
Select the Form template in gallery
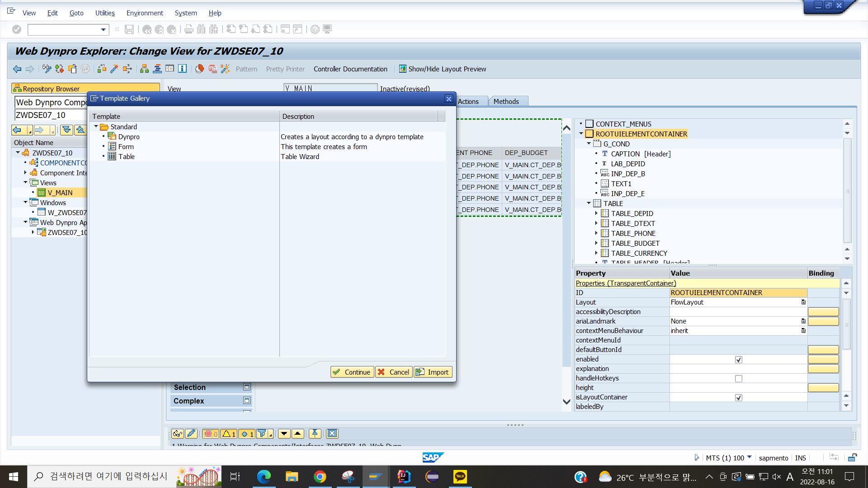coord(126,147)
